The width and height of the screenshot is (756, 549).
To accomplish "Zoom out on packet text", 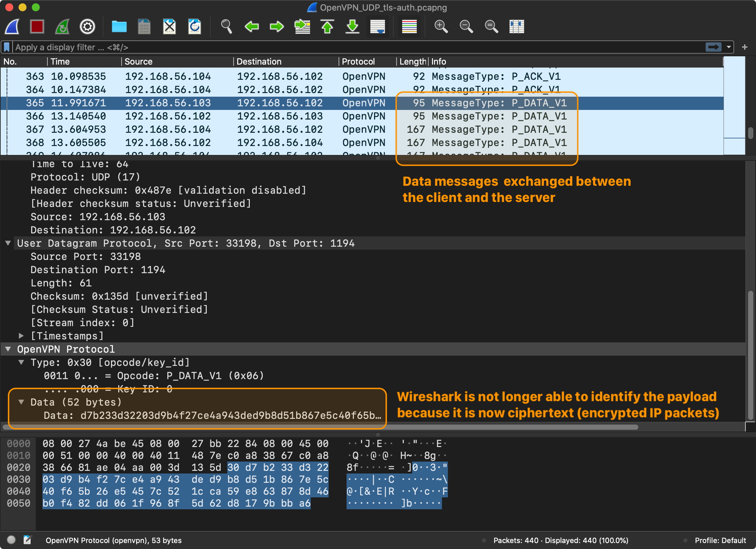I will click(466, 26).
